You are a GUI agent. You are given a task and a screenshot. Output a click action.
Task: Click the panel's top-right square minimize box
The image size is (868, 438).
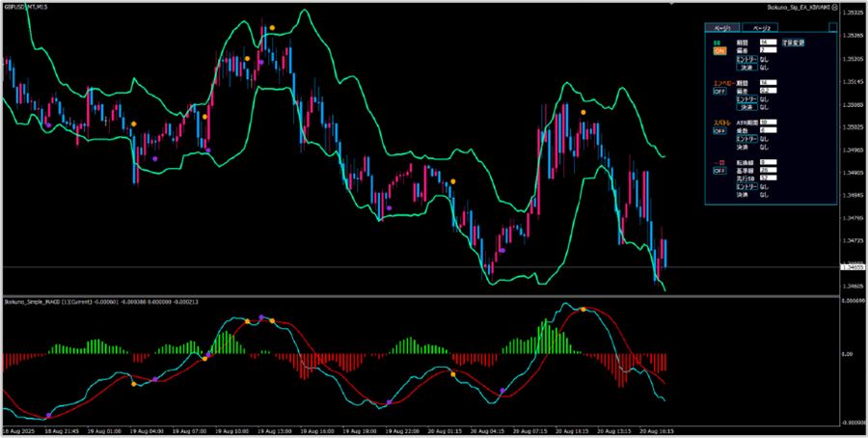pyautogui.click(x=832, y=27)
